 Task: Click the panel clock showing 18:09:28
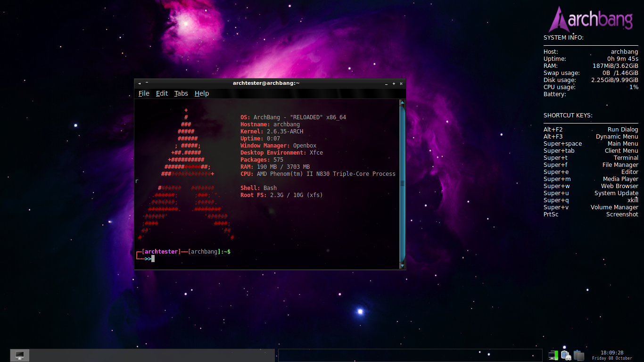point(612,353)
